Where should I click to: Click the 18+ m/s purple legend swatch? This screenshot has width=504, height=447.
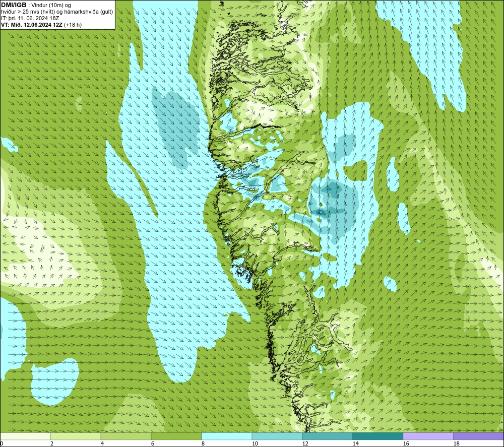click(479, 436)
